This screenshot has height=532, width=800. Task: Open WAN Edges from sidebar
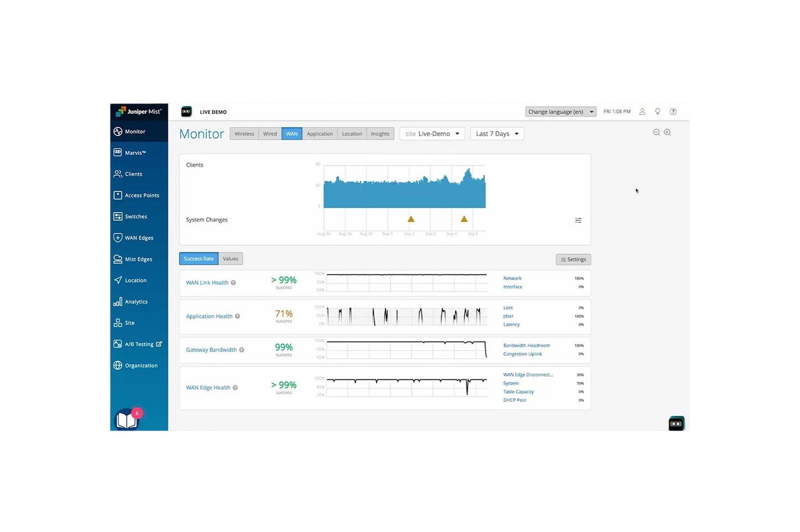[x=118, y=238]
